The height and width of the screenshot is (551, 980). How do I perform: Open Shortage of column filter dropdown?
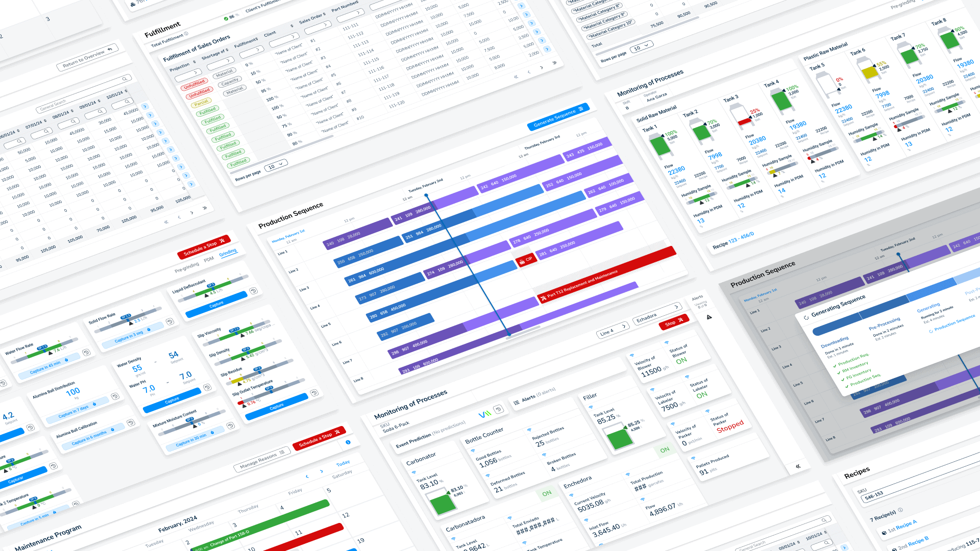220,63
